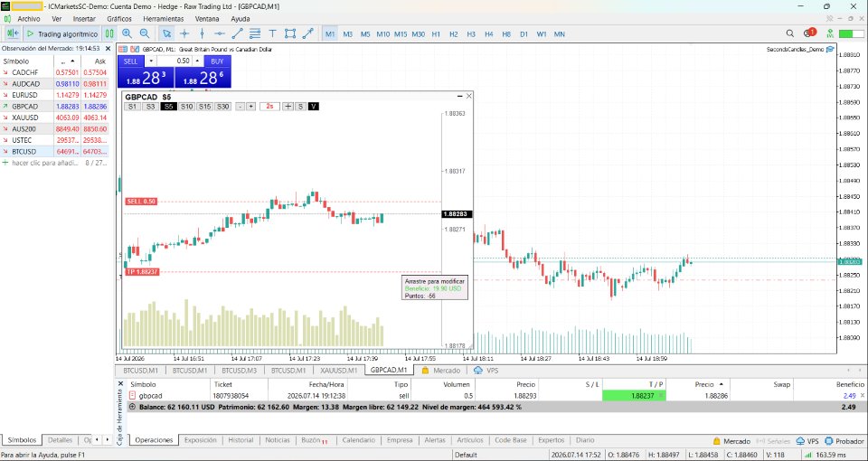Click the SecondsCandles_Demo expert advisor icon
Screen dimensions: 868x461
click(830, 49)
